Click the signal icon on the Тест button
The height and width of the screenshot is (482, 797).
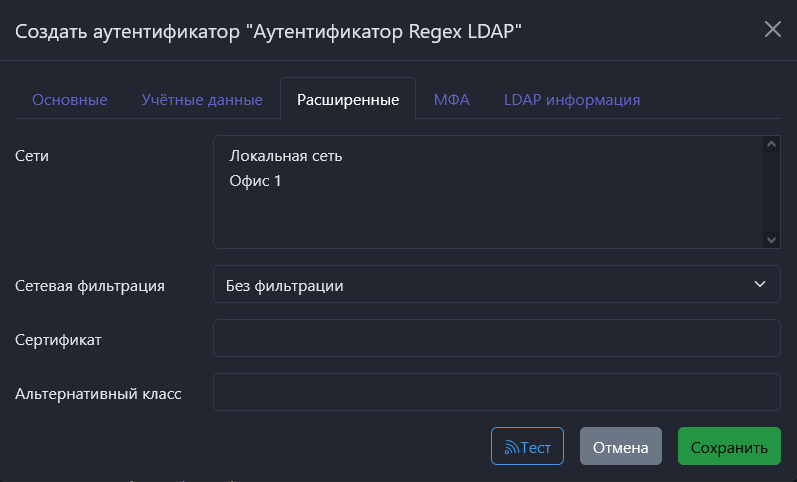pos(510,447)
